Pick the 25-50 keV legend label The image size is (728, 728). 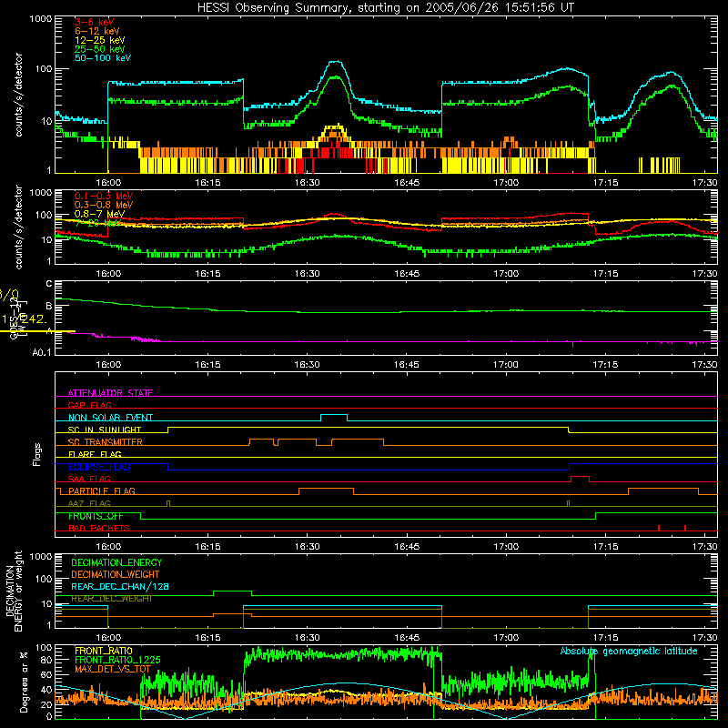[99, 49]
